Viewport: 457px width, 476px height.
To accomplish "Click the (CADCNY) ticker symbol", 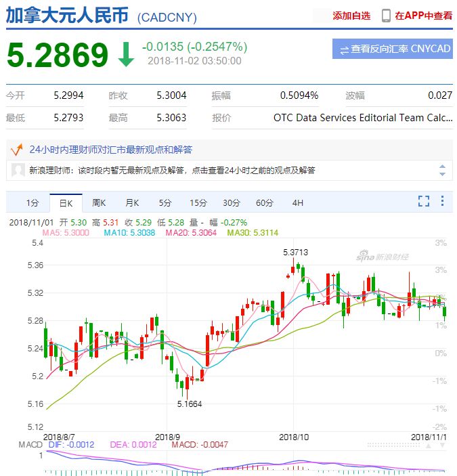I will tap(167, 18).
